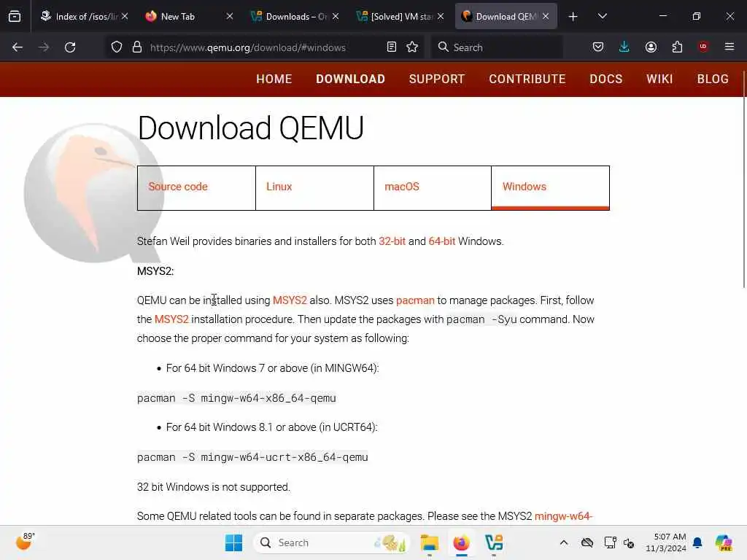Click the forward navigation arrow

pyautogui.click(x=44, y=47)
